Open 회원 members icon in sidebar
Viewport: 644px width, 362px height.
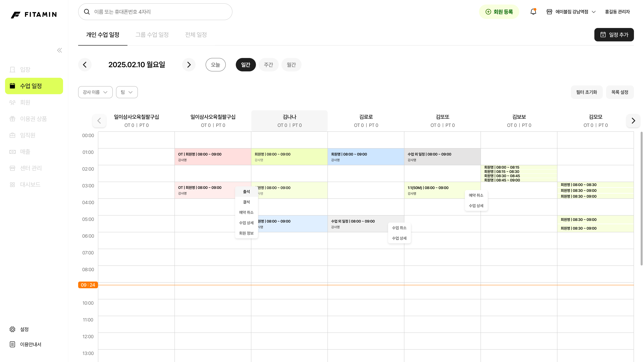tap(13, 102)
